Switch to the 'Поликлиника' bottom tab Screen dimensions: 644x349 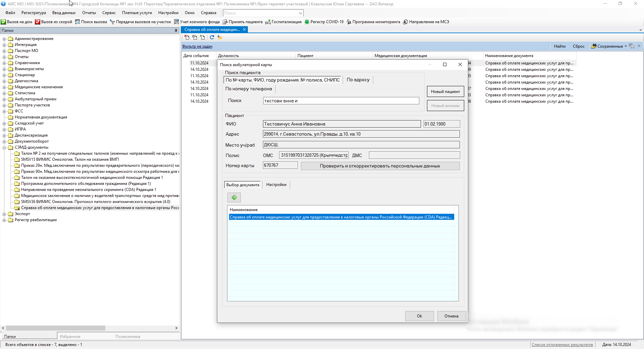pos(128,337)
